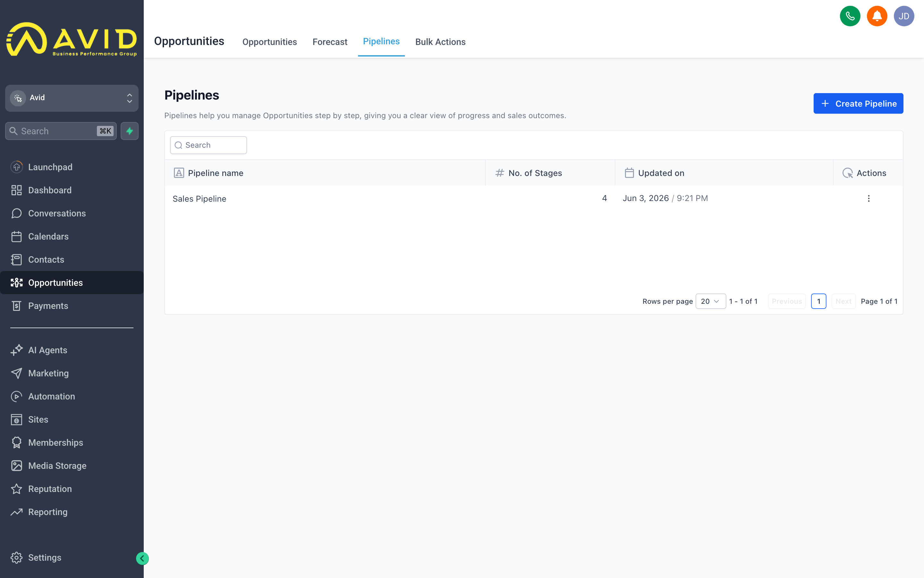Screen dimensions: 924x578
Task: Open Contacts in the sidebar
Action: point(72,259)
